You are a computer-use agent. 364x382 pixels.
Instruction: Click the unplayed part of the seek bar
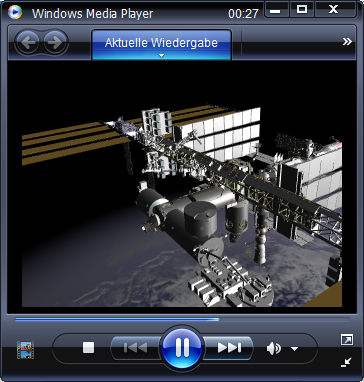pyautogui.click(x=284, y=319)
